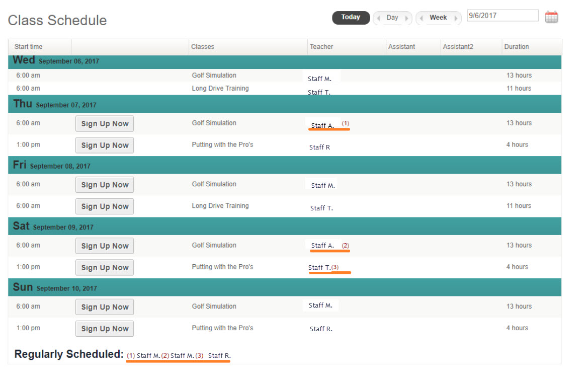This screenshot has height=377, width=588.
Task: Click the 9/6/2017 date input field
Action: [x=502, y=16]
